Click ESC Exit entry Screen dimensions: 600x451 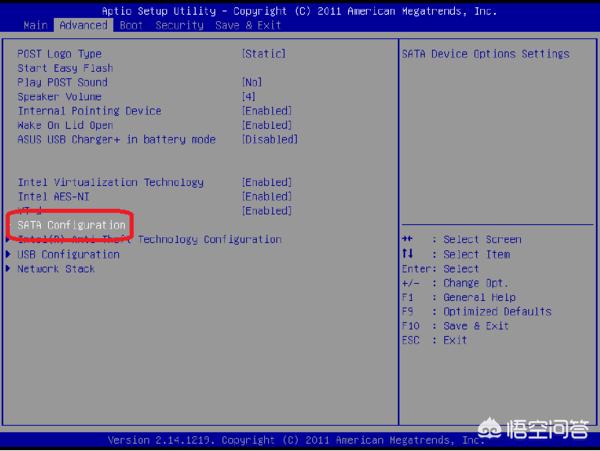pos(434,340)
